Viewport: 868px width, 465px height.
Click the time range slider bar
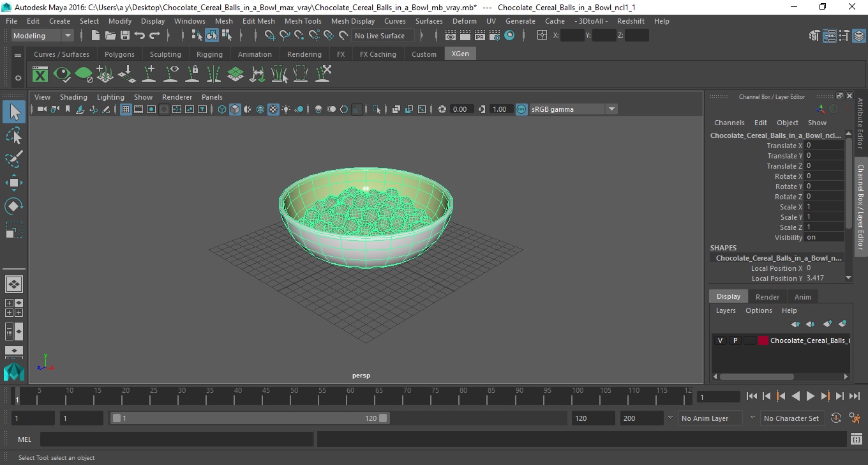click(x=250, y=418)
